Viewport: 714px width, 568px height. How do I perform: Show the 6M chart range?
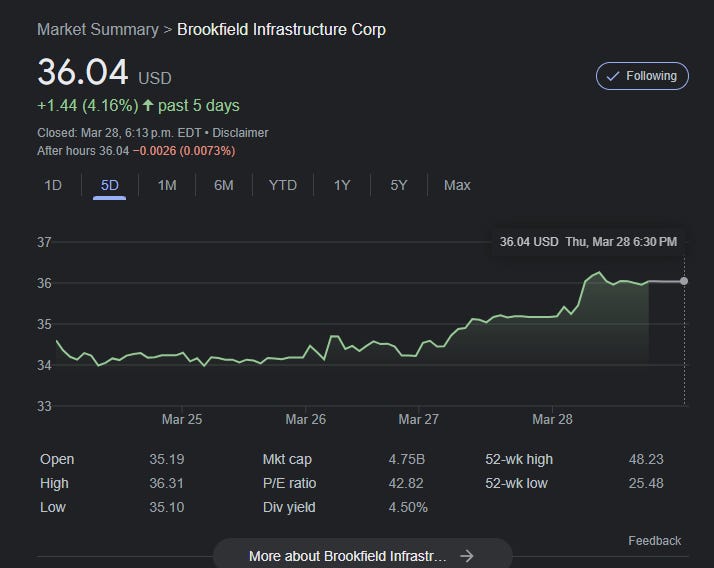point(224,185)
